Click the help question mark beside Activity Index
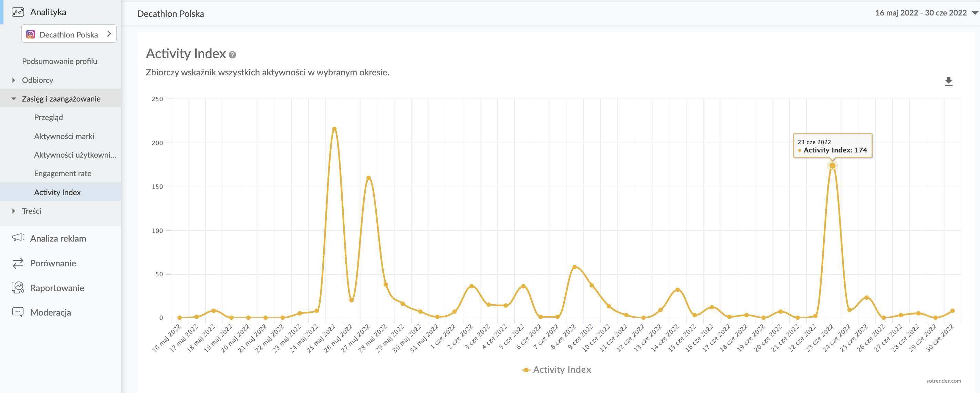 click(x=232, y=55)
